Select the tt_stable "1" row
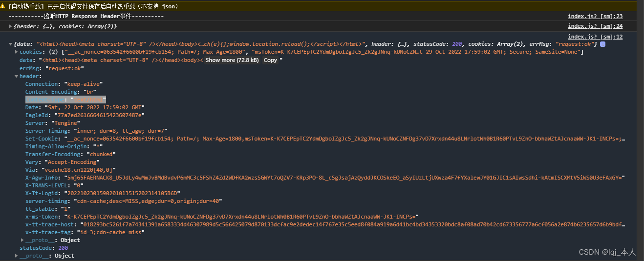 48,209
